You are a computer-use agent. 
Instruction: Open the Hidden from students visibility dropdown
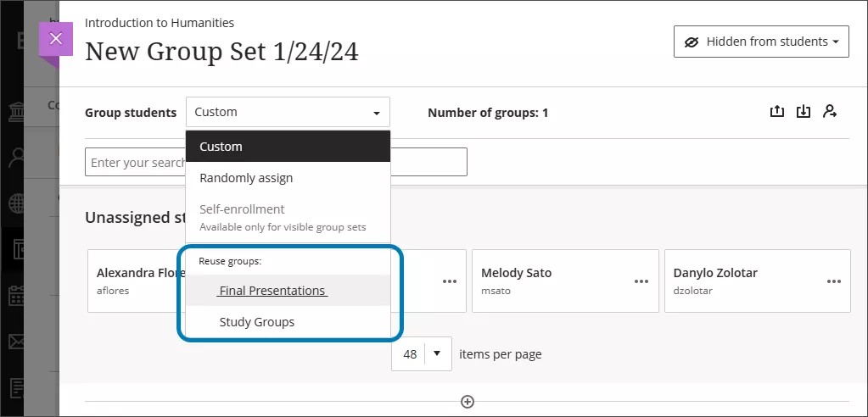point(761,42)
